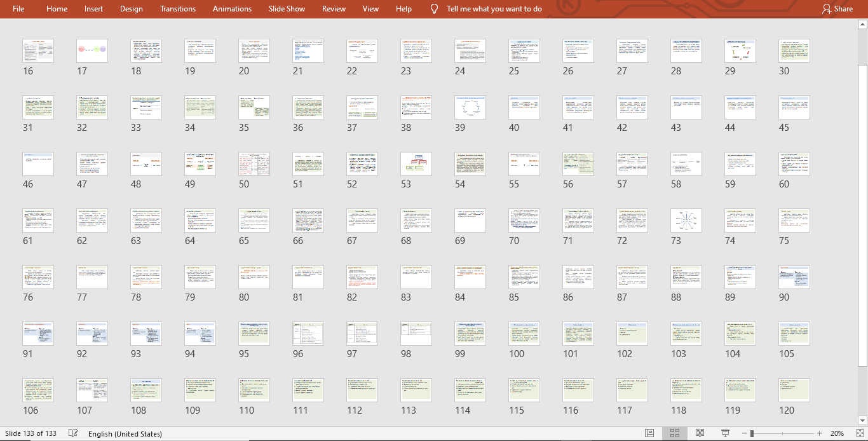Click the zoom out minus icon
The width and height of the screenshot is (868, 441).
(x=743, y=433)
